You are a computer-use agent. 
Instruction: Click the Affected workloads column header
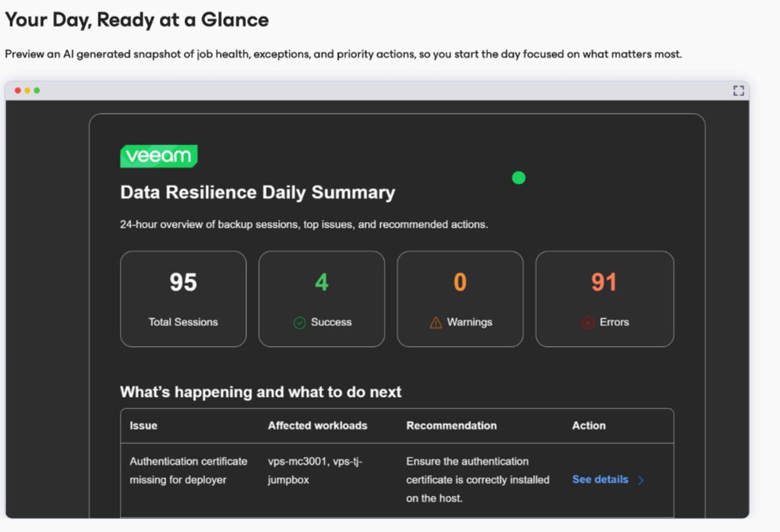tap(317, 425)
